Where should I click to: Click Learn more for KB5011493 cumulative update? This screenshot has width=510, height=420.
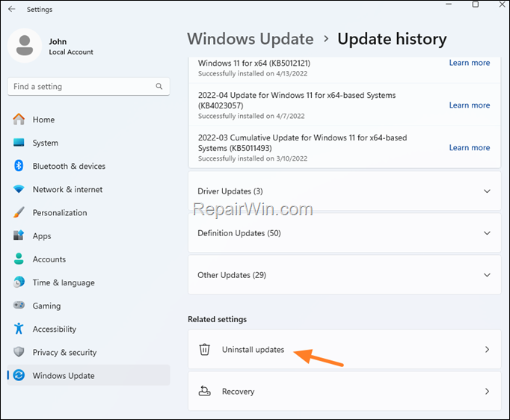click(470, 147)
